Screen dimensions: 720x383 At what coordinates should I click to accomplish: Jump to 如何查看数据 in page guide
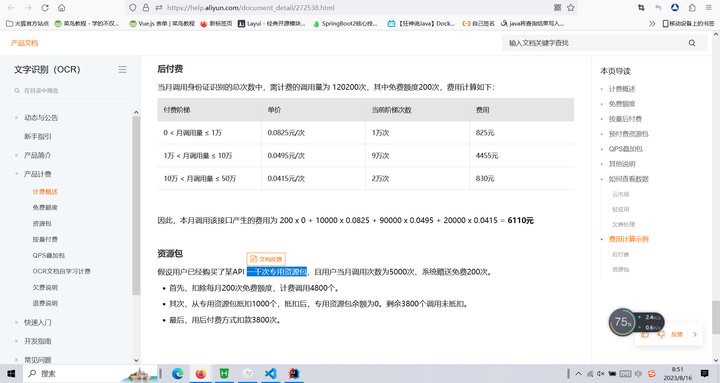(629, 179)
